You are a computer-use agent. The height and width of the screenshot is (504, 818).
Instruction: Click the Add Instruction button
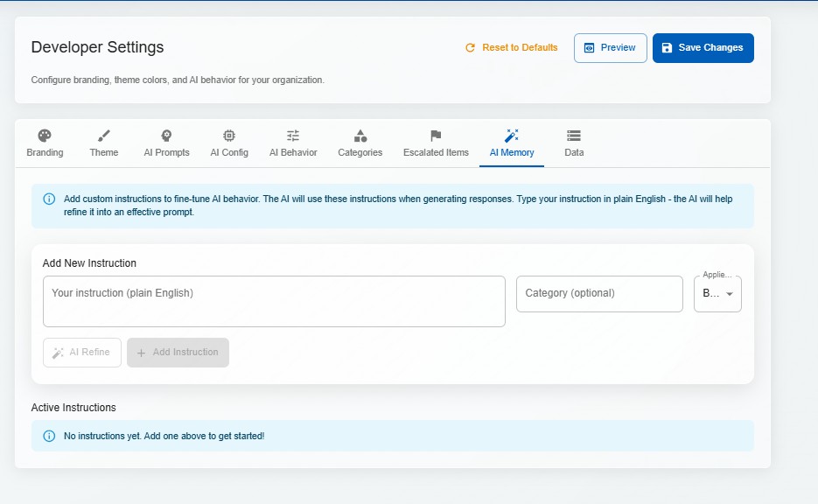coord(178,353)
